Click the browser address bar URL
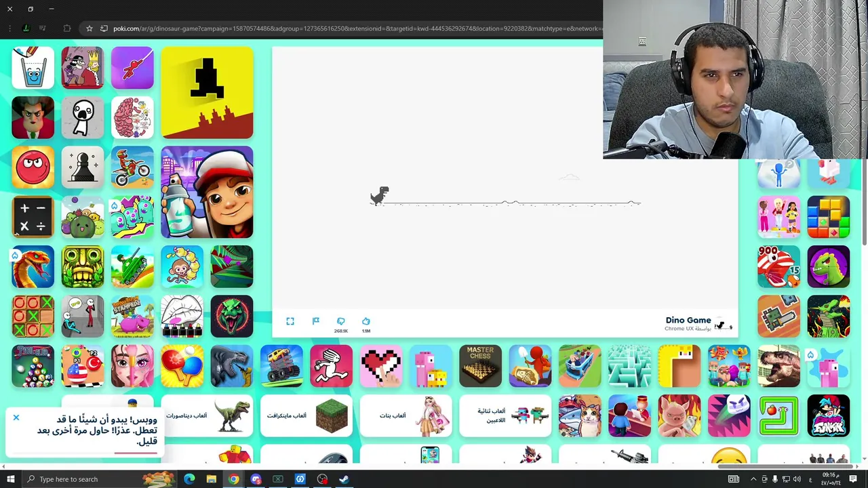Viewport: 868px width, 488px height. (x=357, y=28)
